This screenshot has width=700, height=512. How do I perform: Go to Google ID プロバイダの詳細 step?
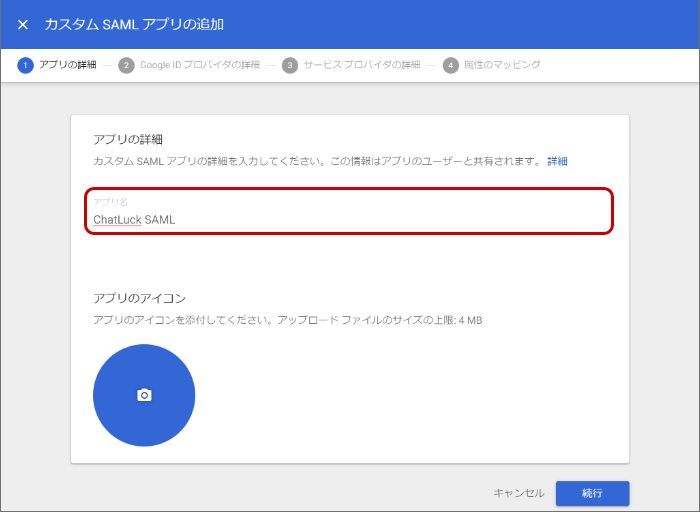coord(199,65)
